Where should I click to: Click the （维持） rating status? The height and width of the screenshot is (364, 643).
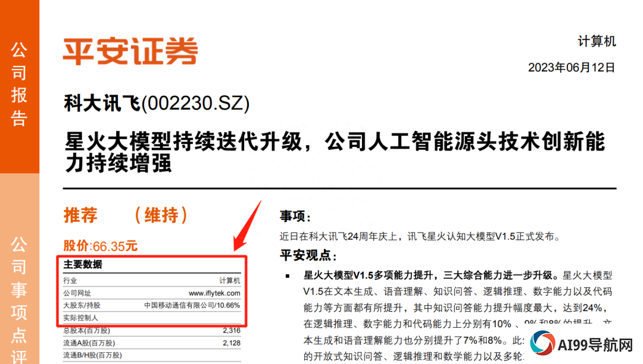pos(161,215)
